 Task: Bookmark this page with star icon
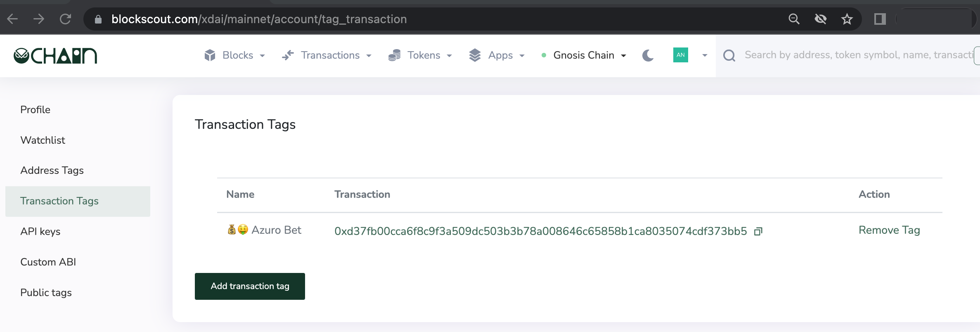[847, 19]
